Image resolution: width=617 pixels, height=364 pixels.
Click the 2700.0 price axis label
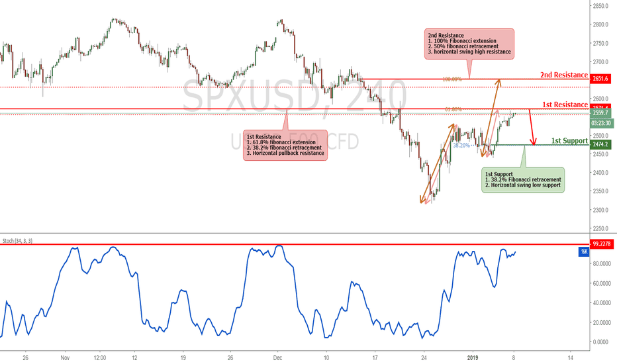(x=601, y=62)
